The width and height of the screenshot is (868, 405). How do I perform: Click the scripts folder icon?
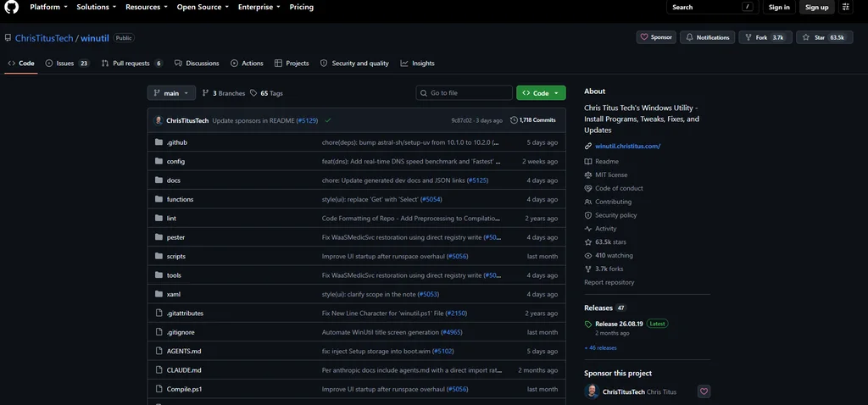[x=159, y=256]
